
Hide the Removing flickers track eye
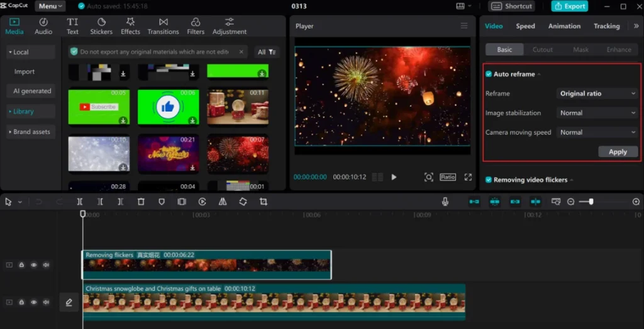coord(34,265)
